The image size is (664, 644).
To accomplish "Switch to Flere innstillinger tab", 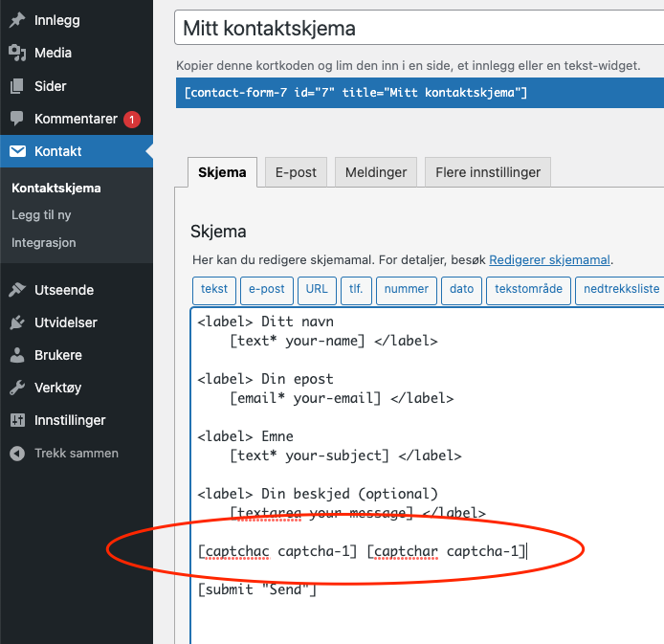I will (x=488, y=172).
